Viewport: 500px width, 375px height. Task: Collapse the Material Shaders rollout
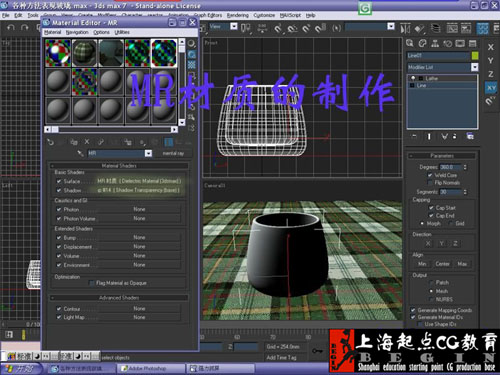coord(119,166)
